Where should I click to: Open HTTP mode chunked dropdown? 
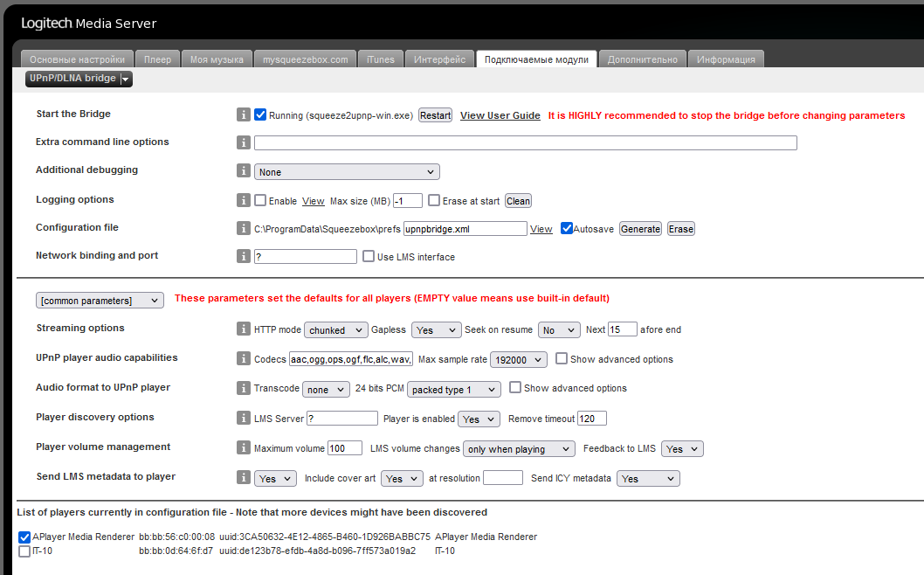(336, 330)
